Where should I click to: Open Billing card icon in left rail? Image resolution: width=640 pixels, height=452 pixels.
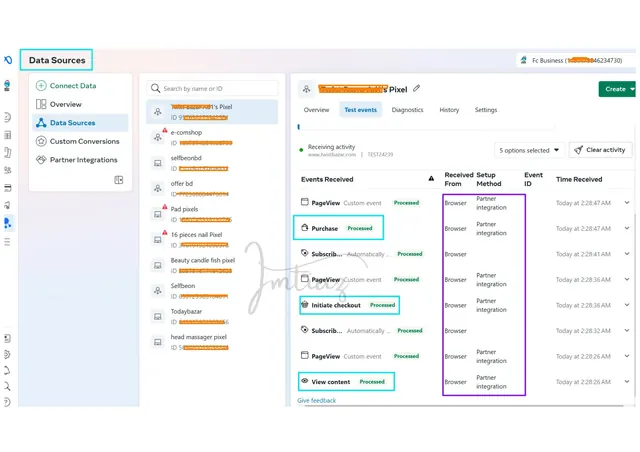click(x=7, y=188)
